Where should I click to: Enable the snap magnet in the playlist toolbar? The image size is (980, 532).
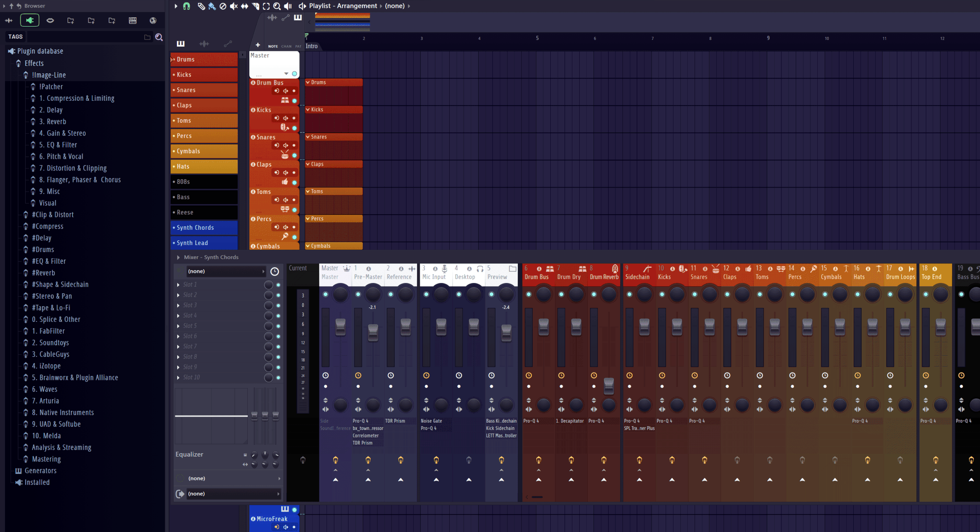tap(187, 6)
